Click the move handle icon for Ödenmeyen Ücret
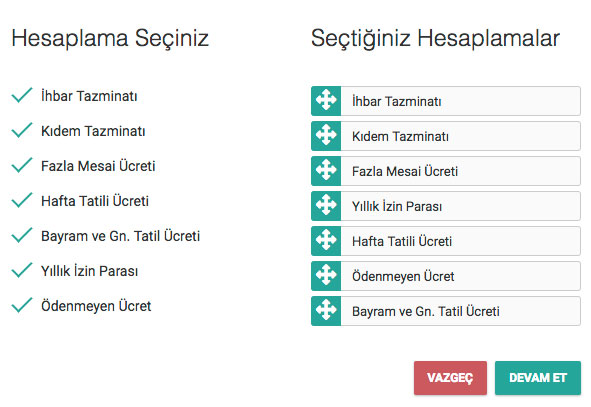 [326, 276]
